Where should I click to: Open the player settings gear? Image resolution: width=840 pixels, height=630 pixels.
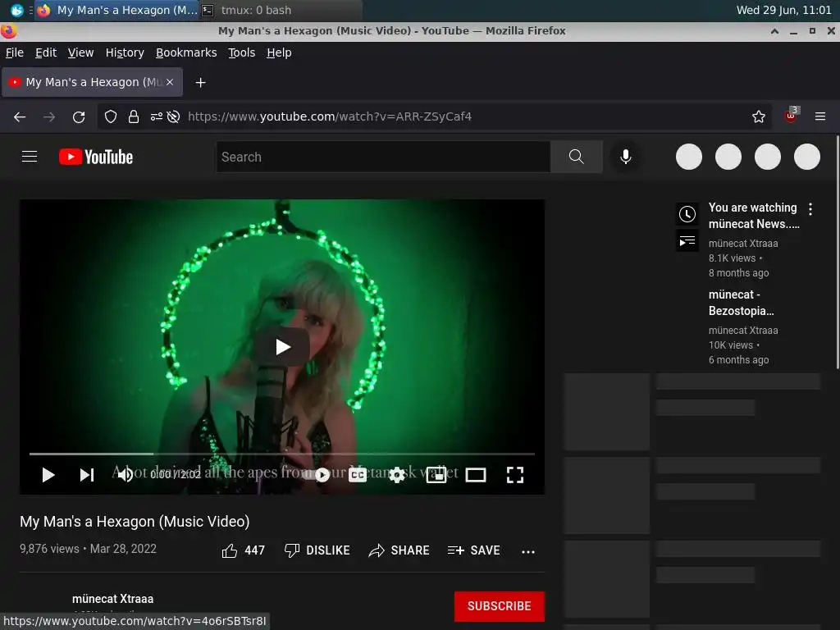[397, 475]
